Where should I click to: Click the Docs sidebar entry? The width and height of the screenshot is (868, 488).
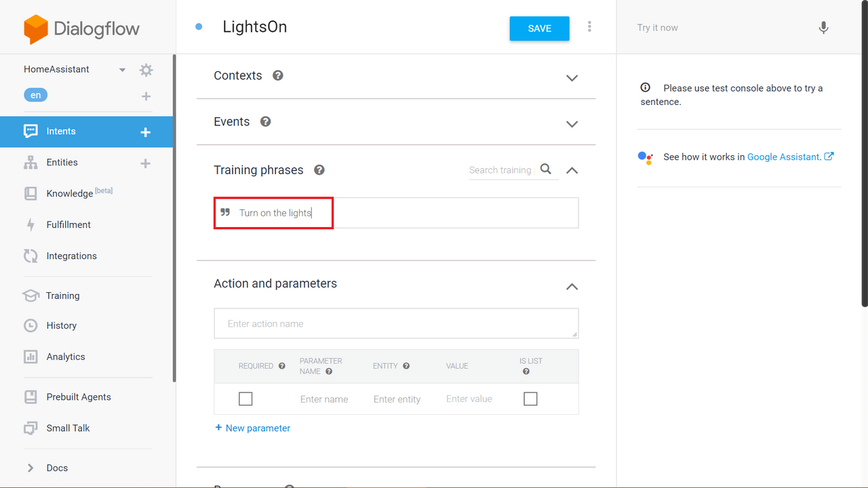click(57, 468)
